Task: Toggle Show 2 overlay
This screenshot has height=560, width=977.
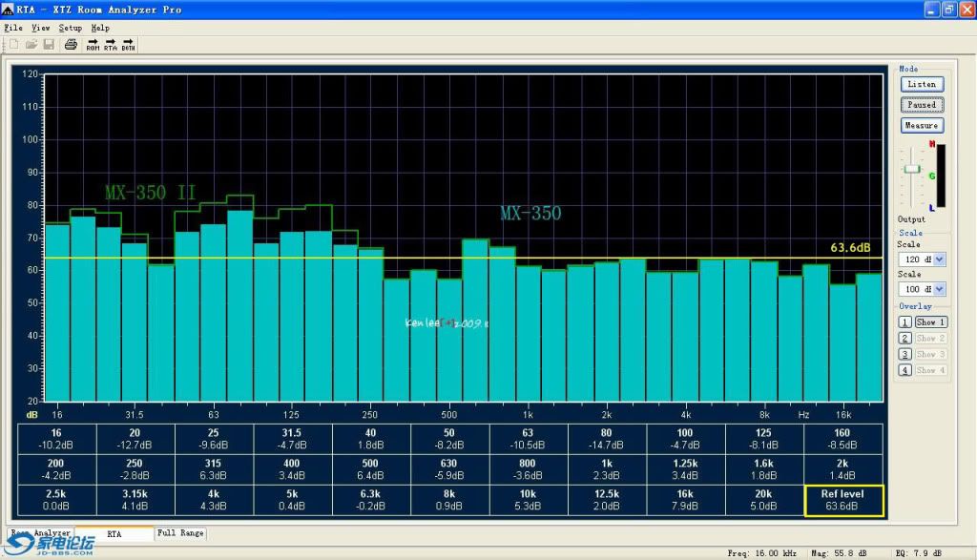Action: coord(931,339)
